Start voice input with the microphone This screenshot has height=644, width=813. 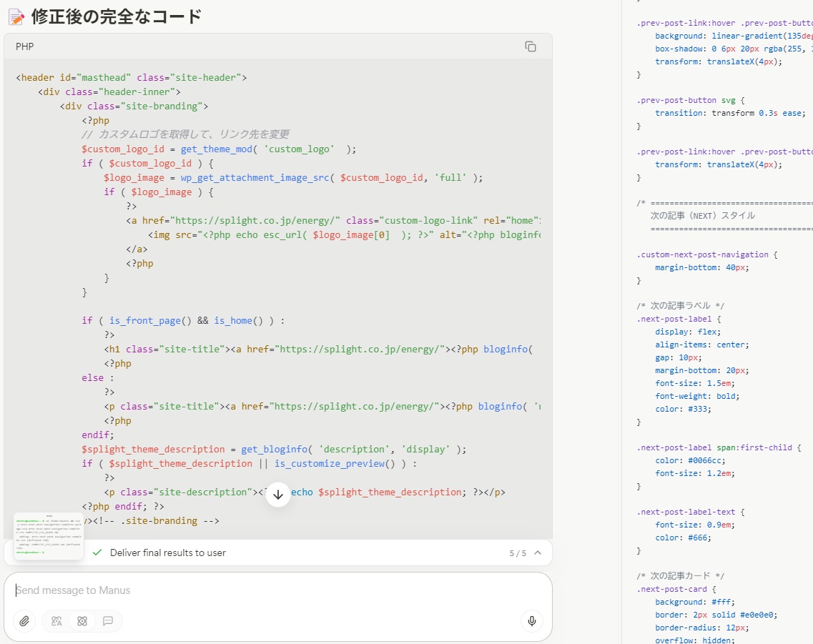[531, 621]
